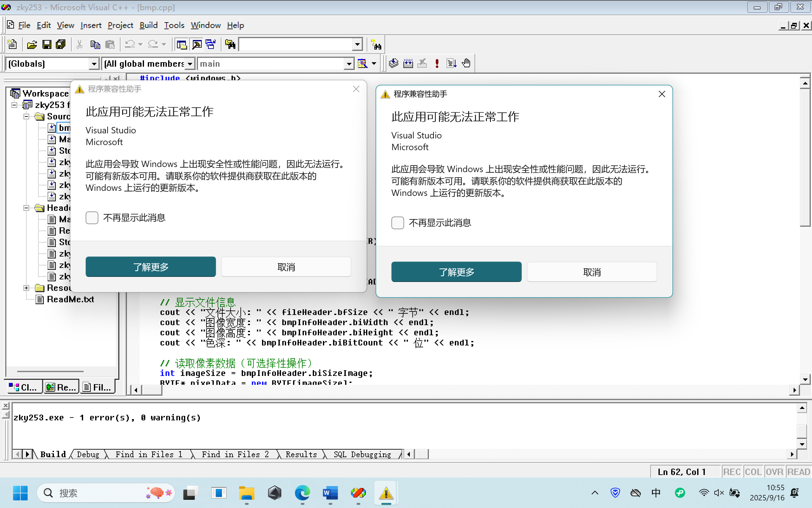812x508 pixels.
Task: Toggle the Output window icon
Action: point(197,44)
